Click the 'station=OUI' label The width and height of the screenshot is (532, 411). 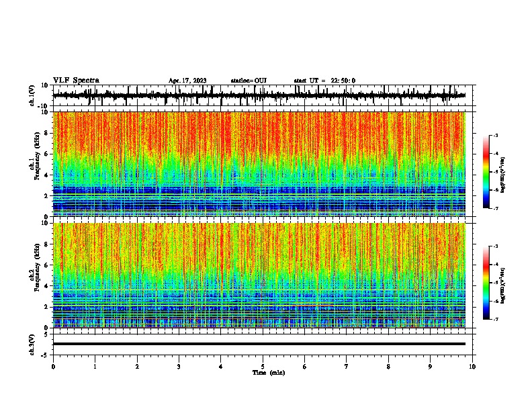[x=249, y=81]
